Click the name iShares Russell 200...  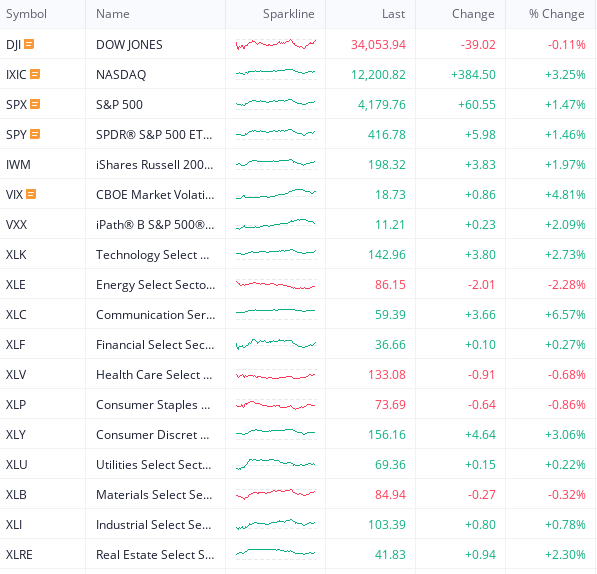click(x=155, y=165)
